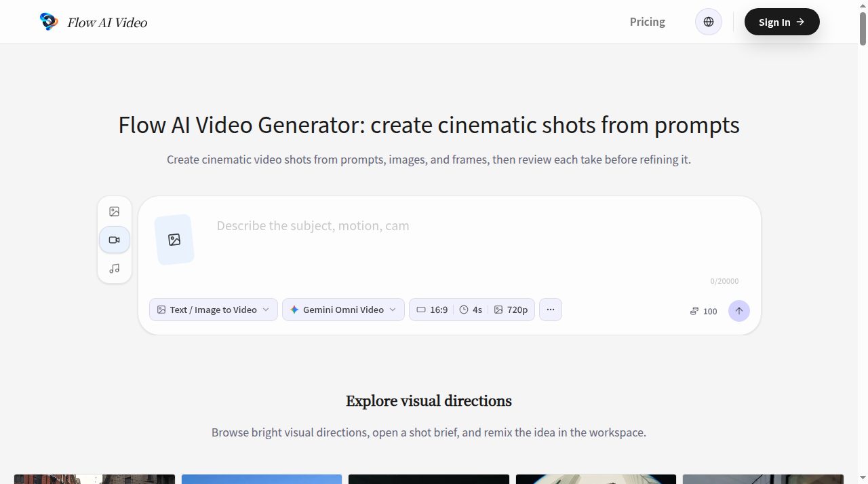Click the scrollbar down arrow

coord(863,479)
